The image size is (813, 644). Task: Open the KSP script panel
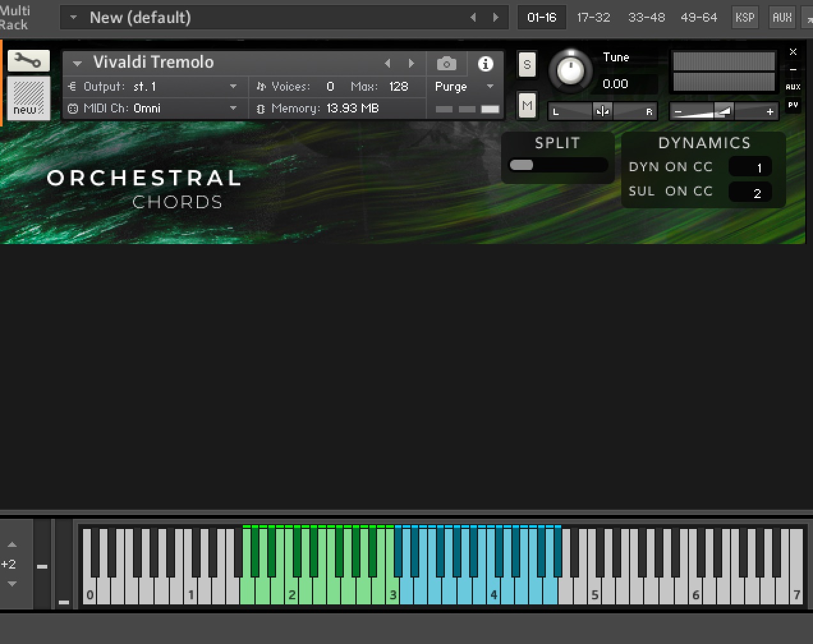tap(745, 18)
